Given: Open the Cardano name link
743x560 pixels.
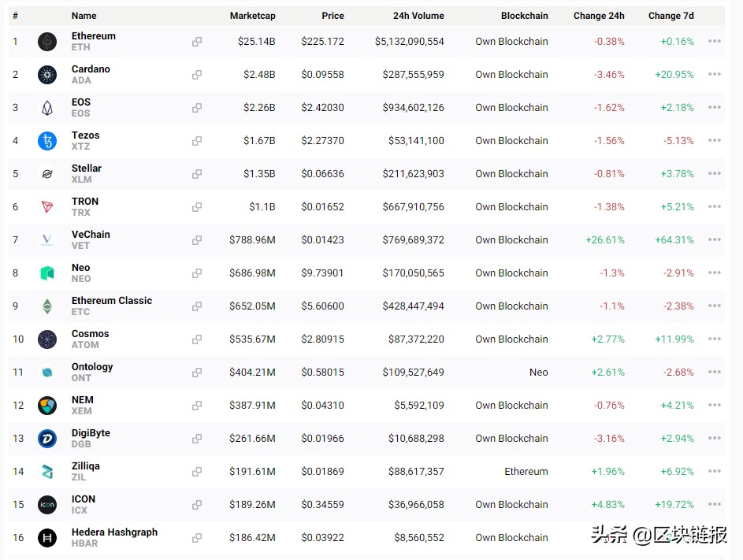Looking at the screenshot, I should 91,69.
